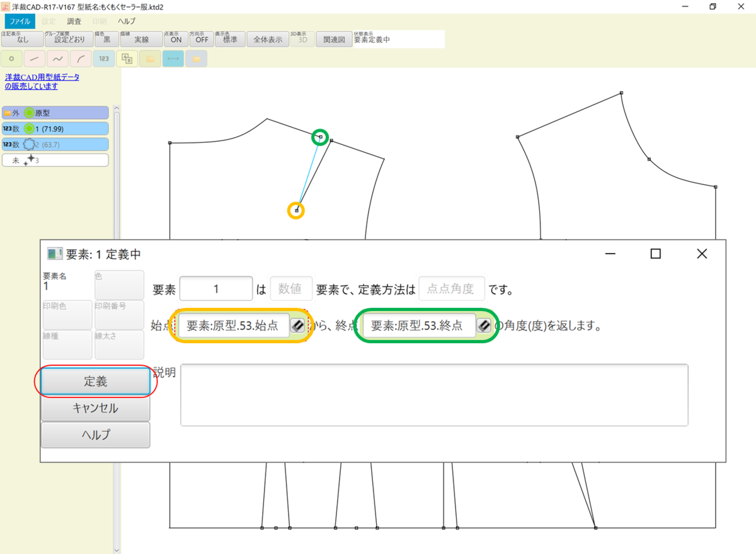Open the yellow folder tool in the toolbar

coord(150,59)
